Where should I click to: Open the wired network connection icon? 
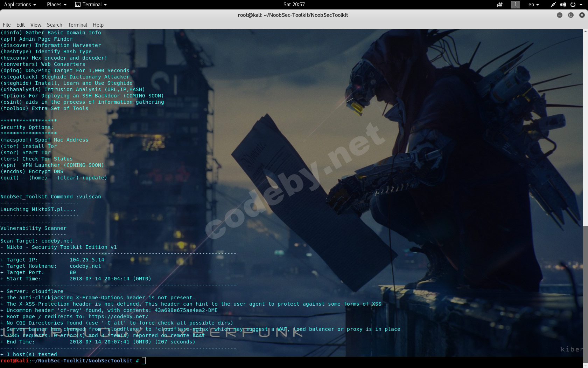(x=553, y=5)
